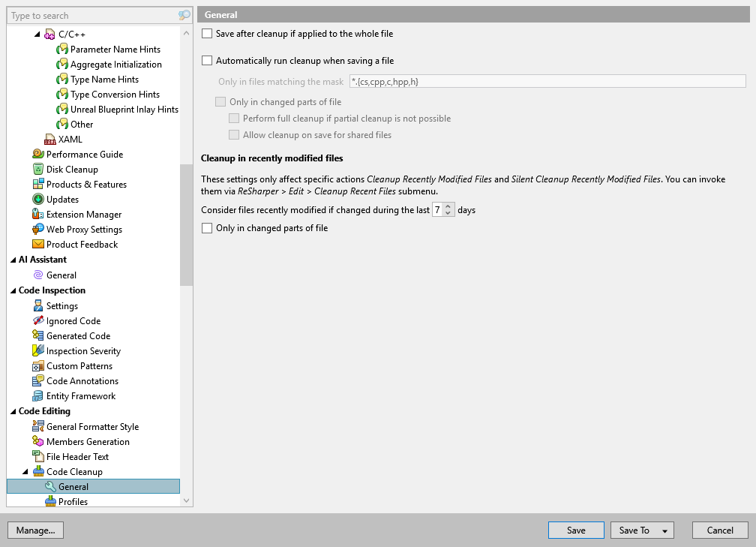Click the file mask input field
The width and height of the screenshot is (756, 547).
coord(547,81)
